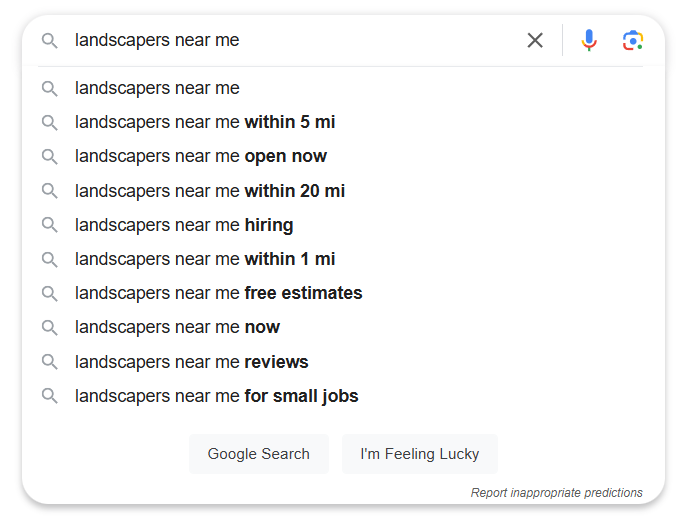Image resolution: width=689 pixels, height=516 pixels.
Task: Open Google Lens image search icon
Action: tap(633, 40)
